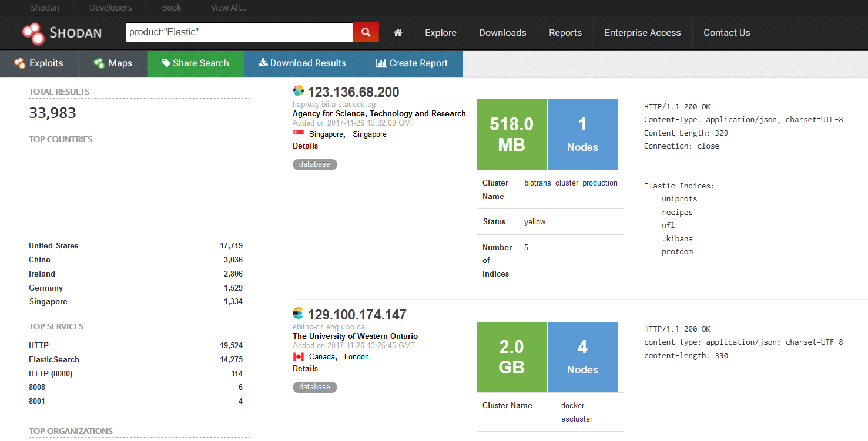This screenshot has height=441, width=868.
Task: Go to home via house icon
Action: pos(398,33)
